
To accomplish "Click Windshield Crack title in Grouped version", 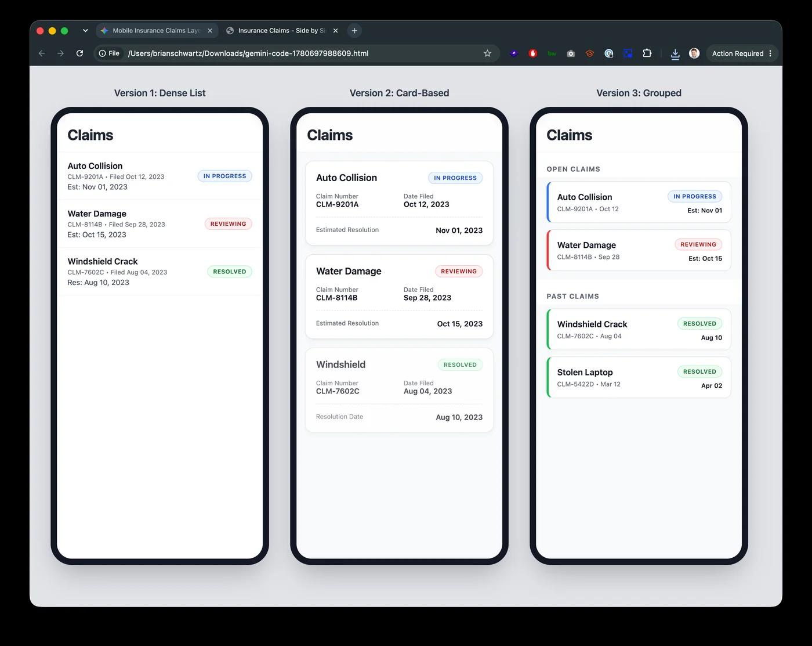I will tap(592, 324).
